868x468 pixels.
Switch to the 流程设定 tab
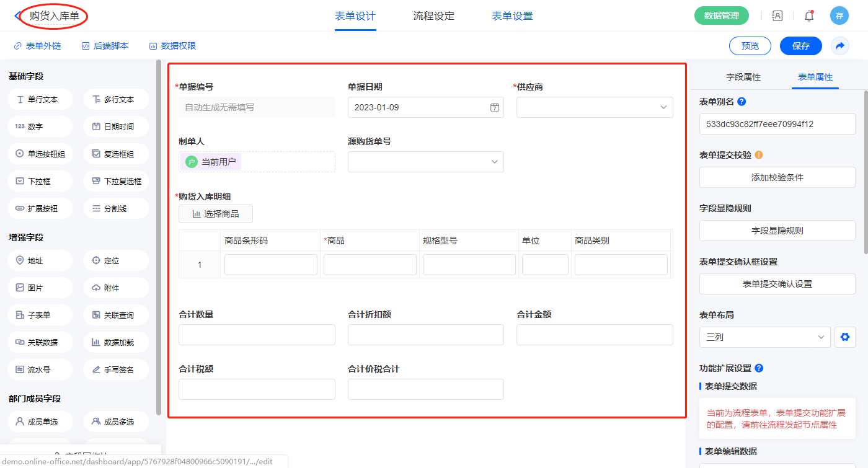coord(433,16)
